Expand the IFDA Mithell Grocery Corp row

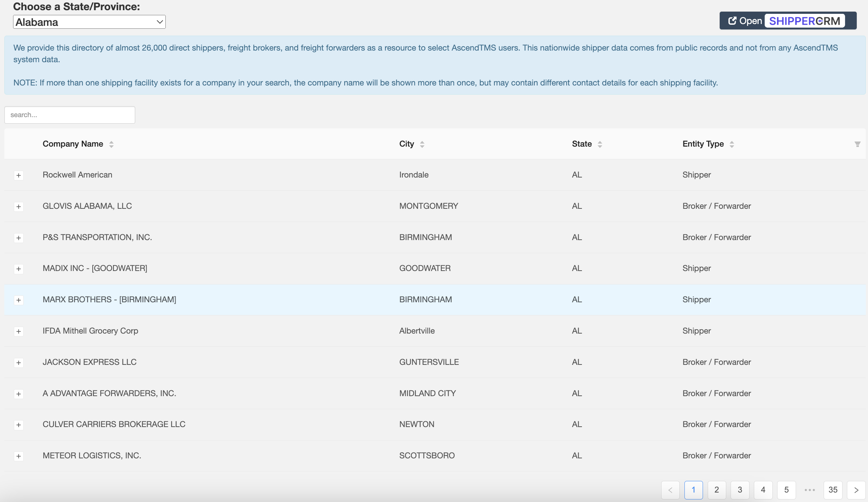(19, 331)
